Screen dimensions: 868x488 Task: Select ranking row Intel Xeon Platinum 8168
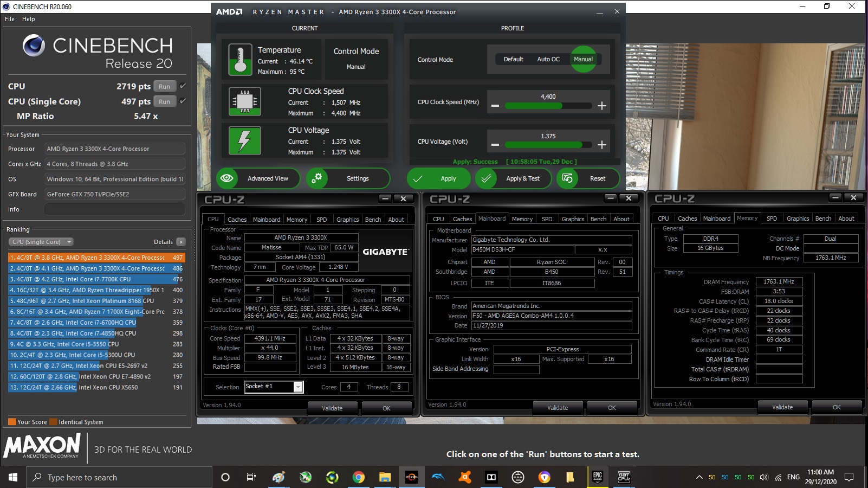(x=96, y=301)
